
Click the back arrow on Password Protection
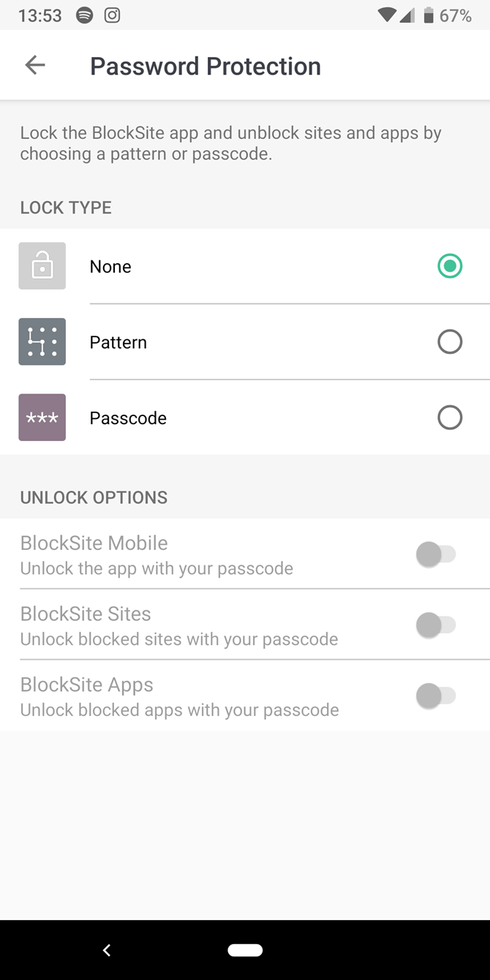(34, 64)
